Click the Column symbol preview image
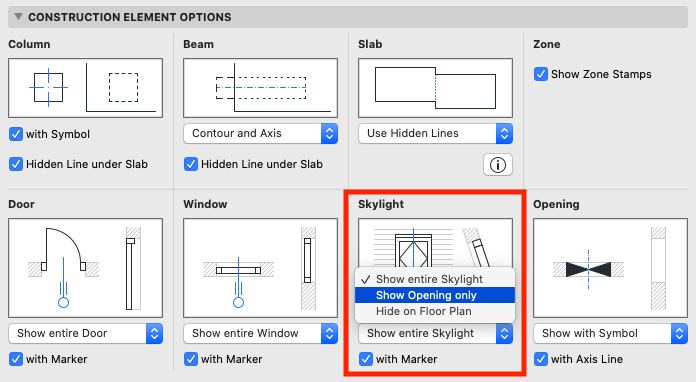The image size is (696, 382). coord(86,88)
